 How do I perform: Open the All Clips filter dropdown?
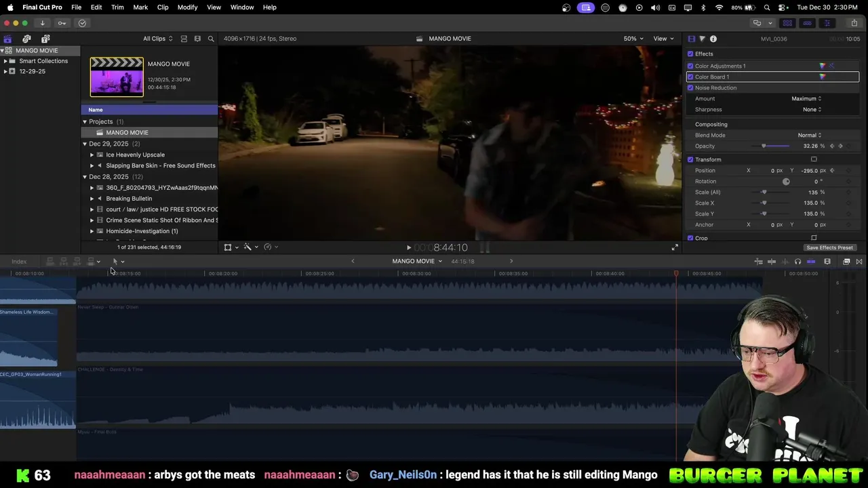coord(157,39)
